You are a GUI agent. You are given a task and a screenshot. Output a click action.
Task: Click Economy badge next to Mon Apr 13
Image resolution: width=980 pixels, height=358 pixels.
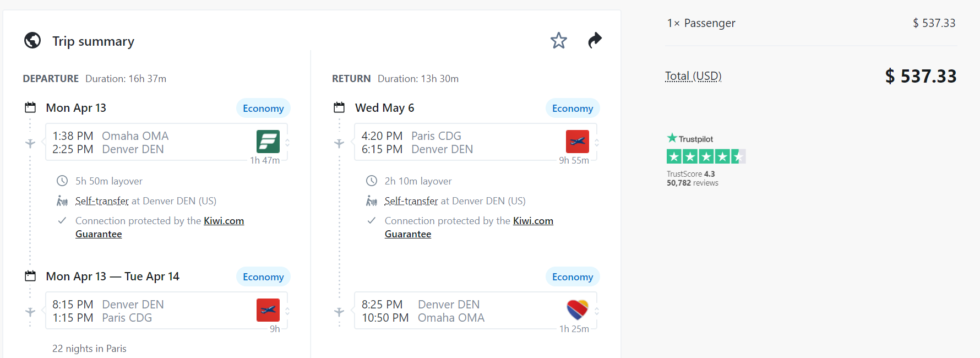pyautogui.click(x=263, y=109)
